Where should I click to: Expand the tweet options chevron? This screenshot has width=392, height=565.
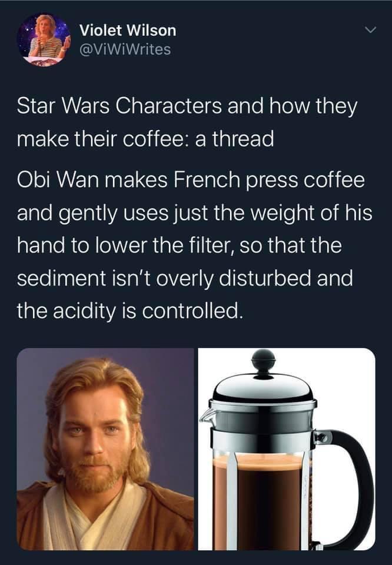point(370,29)
